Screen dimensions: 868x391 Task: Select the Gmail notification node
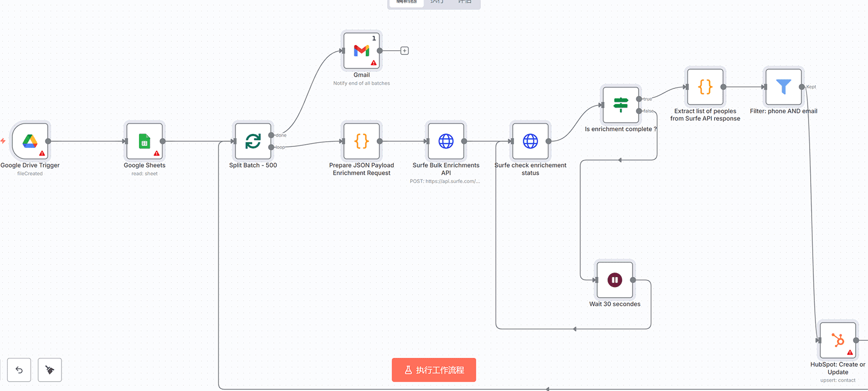tap(361, 51)
